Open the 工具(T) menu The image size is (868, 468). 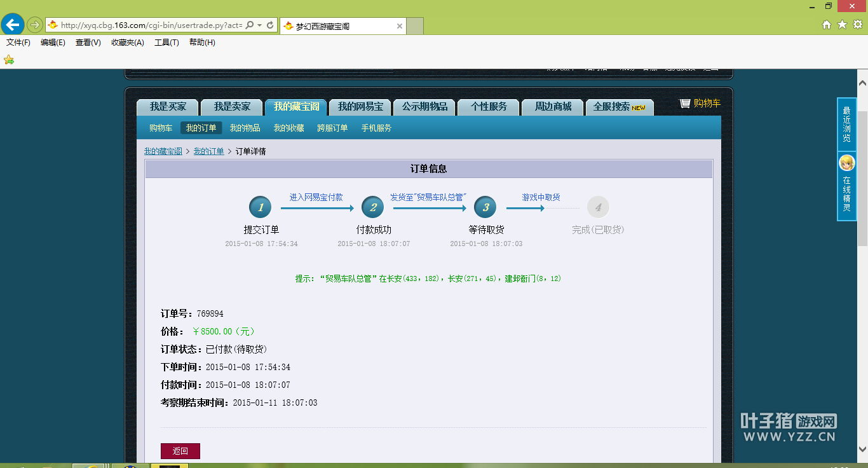click(x=166, y=43)
